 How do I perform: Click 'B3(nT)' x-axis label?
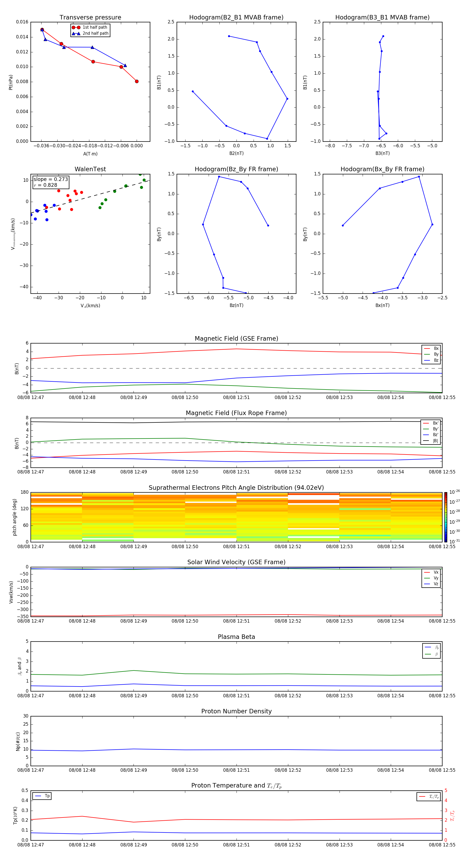(382, 153)
